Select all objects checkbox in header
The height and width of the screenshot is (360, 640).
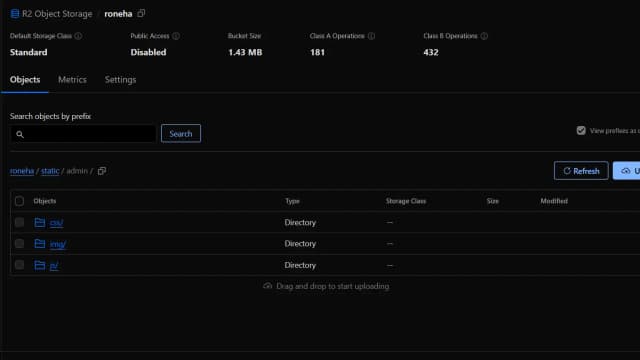19,201
